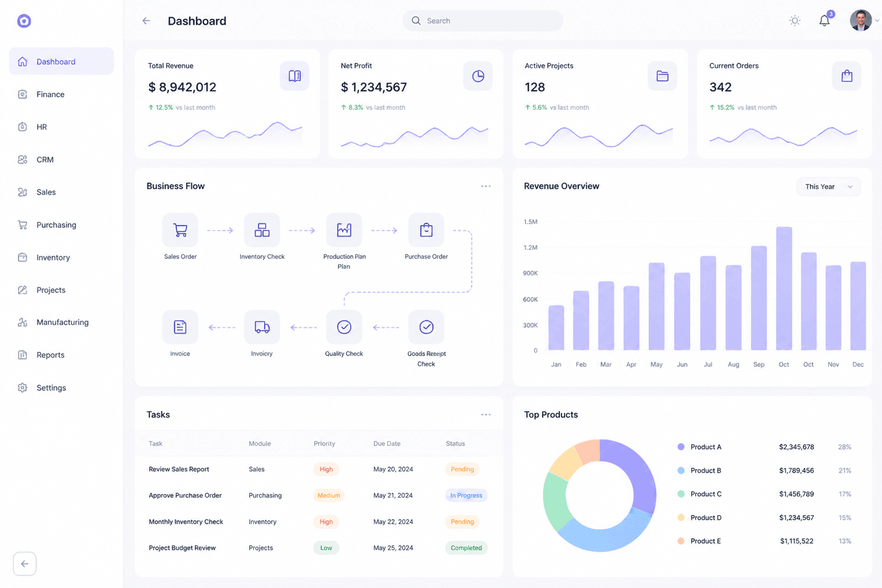This screenshot has width=882, height=588.
Task: Click the app logo icon
Action: (24, 21)
